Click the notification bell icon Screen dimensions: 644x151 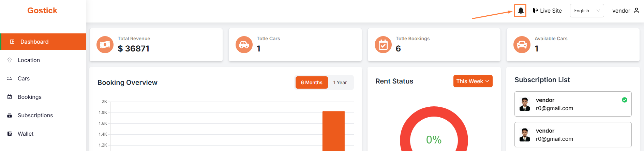pos(521,11)
